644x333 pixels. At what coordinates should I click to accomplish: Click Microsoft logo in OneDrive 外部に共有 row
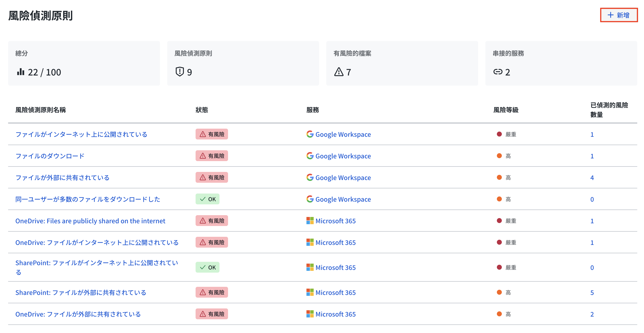[310, 314]
